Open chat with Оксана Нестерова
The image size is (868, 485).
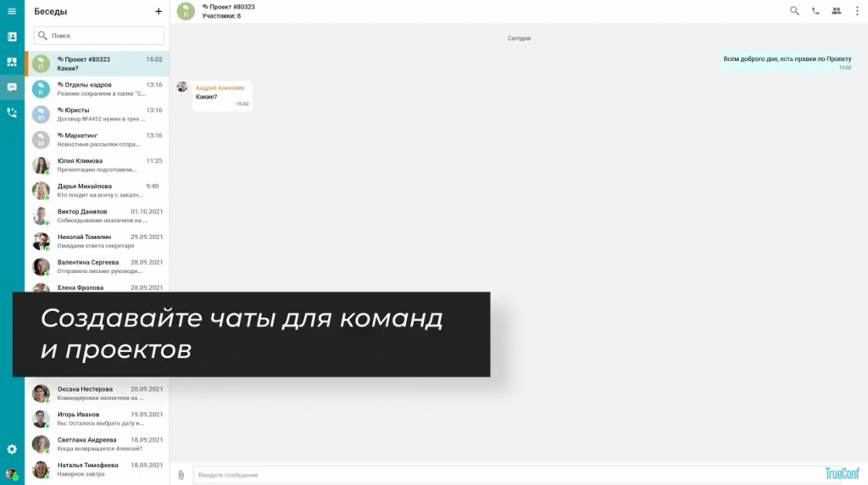[x=97, y=393]
